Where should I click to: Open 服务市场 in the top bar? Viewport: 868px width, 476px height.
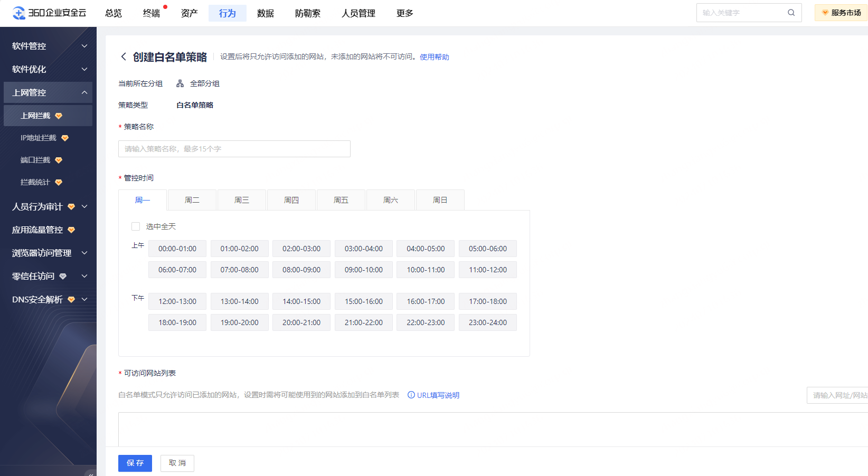click(x=841, y=13)
